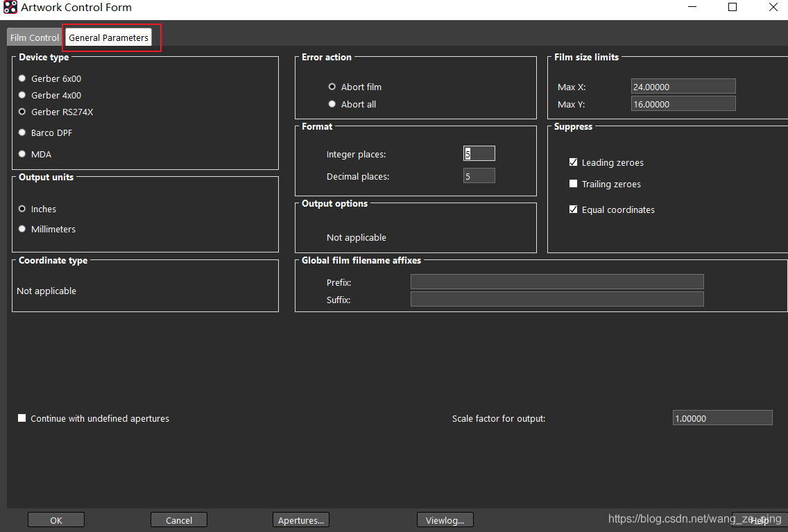Click the filename Prefix field
This screenshot has width=788, height=532.
coord(557,282)
